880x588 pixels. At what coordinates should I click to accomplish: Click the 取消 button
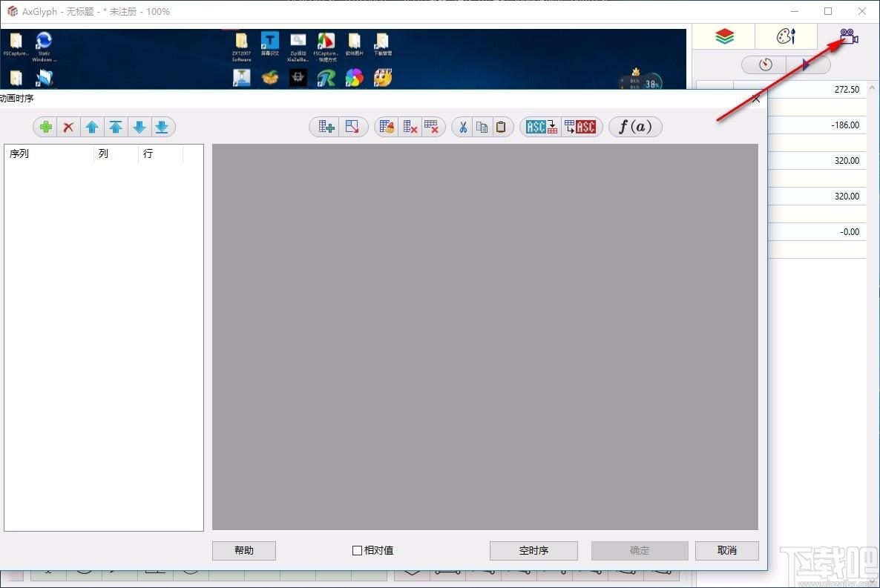coord(727,550)
